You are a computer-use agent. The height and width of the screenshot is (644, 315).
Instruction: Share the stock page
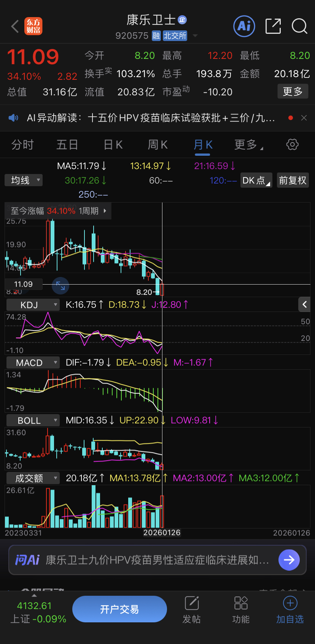pos(273,26)
